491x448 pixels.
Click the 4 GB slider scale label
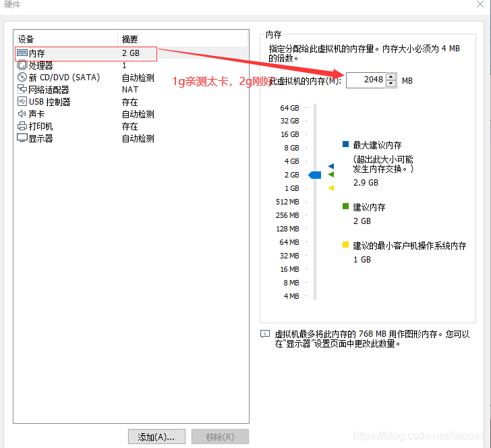click(291, 161)
